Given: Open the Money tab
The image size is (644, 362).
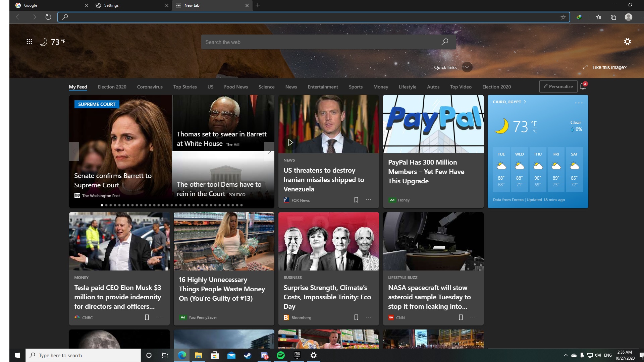Looking at the screenshot, I should click(381, 87).
